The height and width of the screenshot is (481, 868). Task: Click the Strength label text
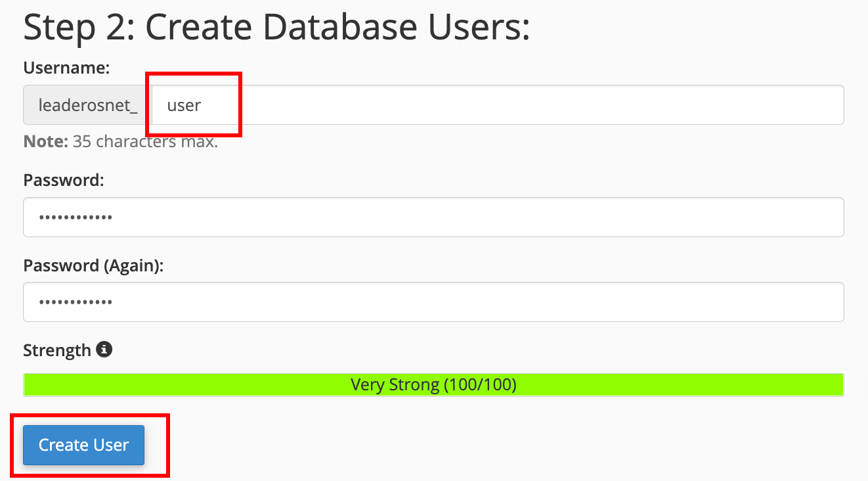coord(57,350)
